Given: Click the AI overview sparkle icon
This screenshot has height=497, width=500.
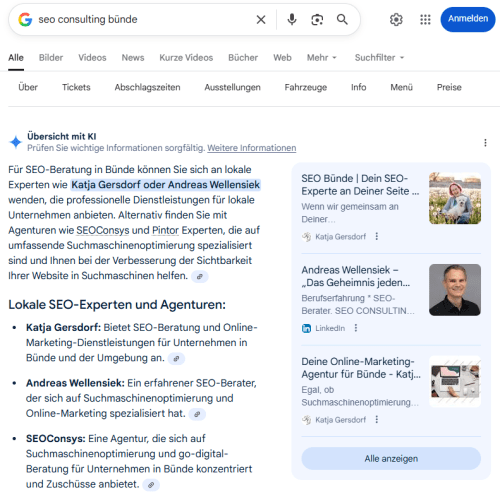Looking at the screenshot, I should point(15,142).
